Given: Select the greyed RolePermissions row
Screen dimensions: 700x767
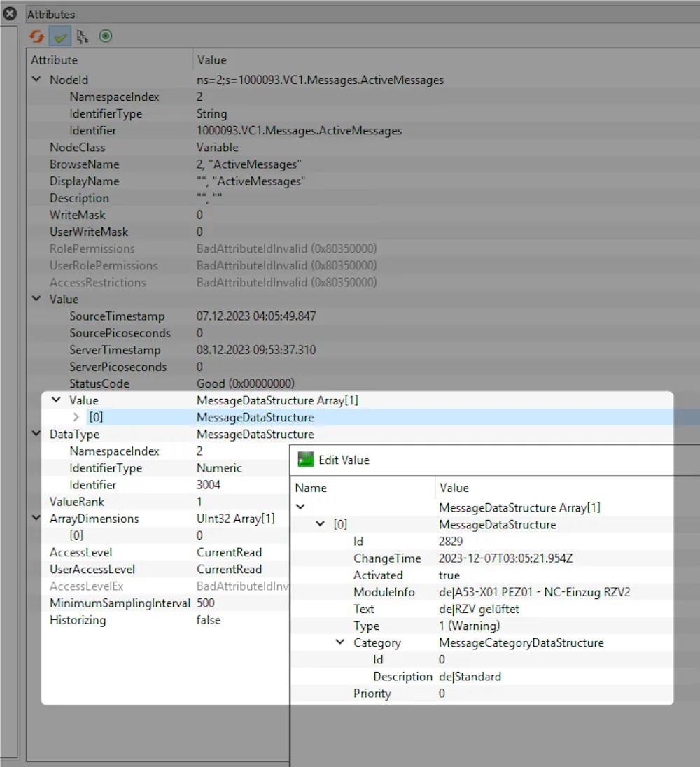Looking at the screenshot, I should tap(363, 248).
